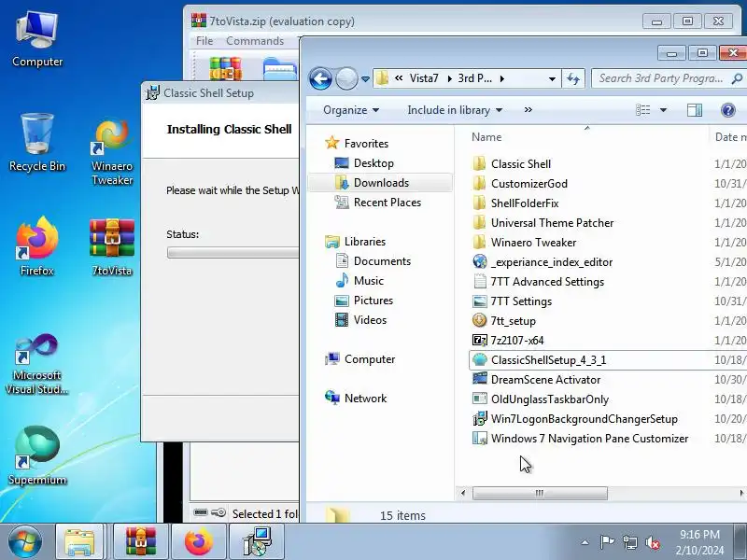Image resolution: width=747 pixels, height=560 pixels.
Task: Open 7toVista archive on desktop
Action: (x=112, y=246)
